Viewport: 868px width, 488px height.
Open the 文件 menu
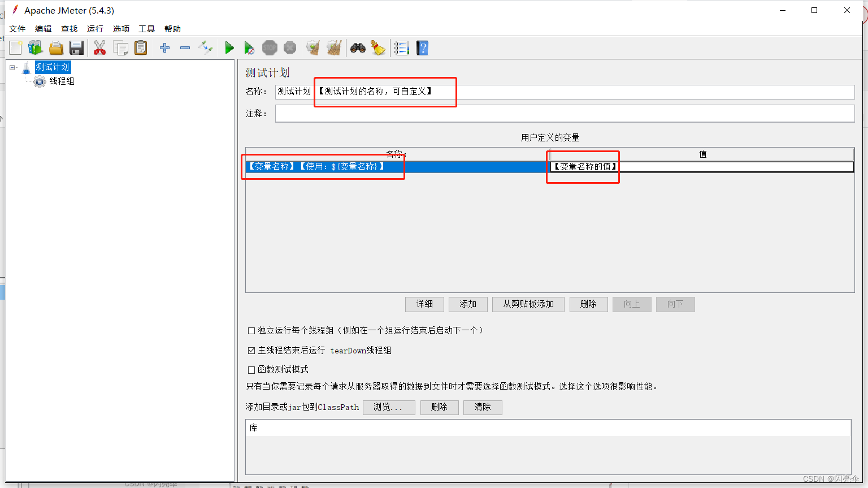18,29
